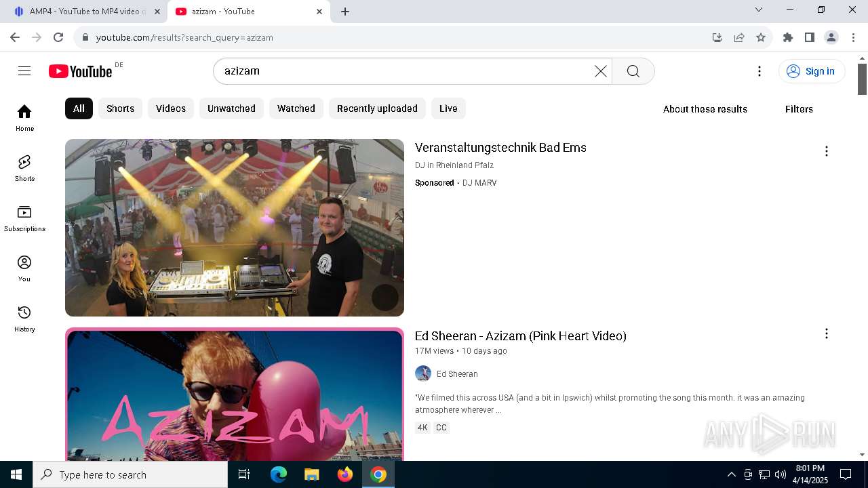The height and width of the screenshot is (488, 868).
Task: Open Task View on the taskbar
Action: [x=244, y=474]
